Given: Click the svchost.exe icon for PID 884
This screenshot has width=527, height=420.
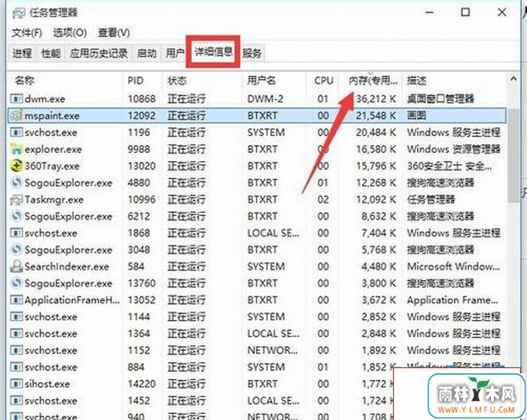Looking at the screenshot, I should (x=16, y=367).
